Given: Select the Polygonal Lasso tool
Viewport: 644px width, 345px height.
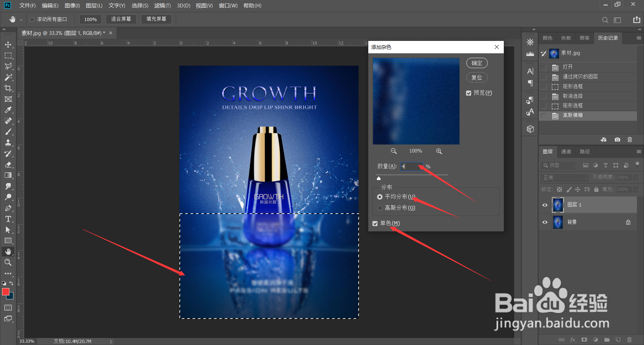Looking at the screenshot, I should 8,66.
